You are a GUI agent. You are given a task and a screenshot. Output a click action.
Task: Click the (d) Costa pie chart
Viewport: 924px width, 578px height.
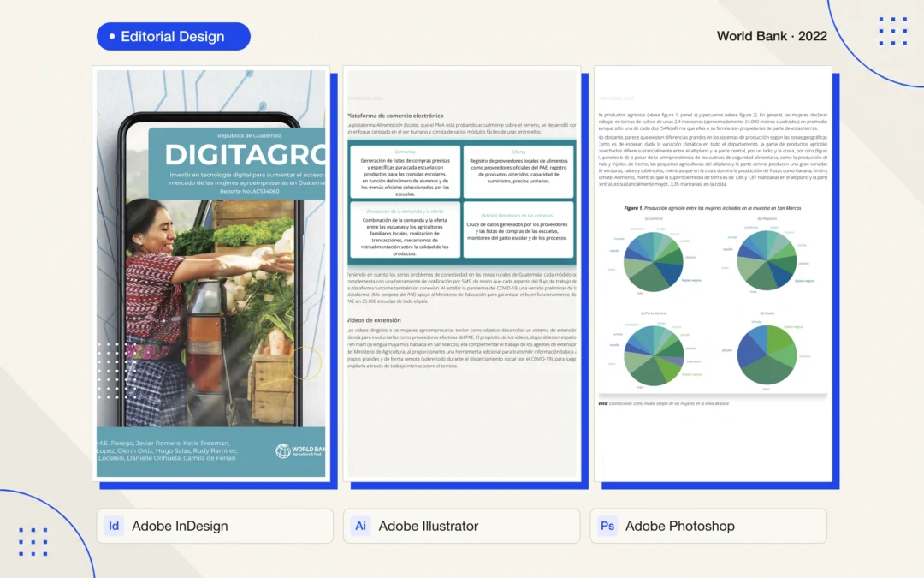pyautogui.click(x=767, y=355)
